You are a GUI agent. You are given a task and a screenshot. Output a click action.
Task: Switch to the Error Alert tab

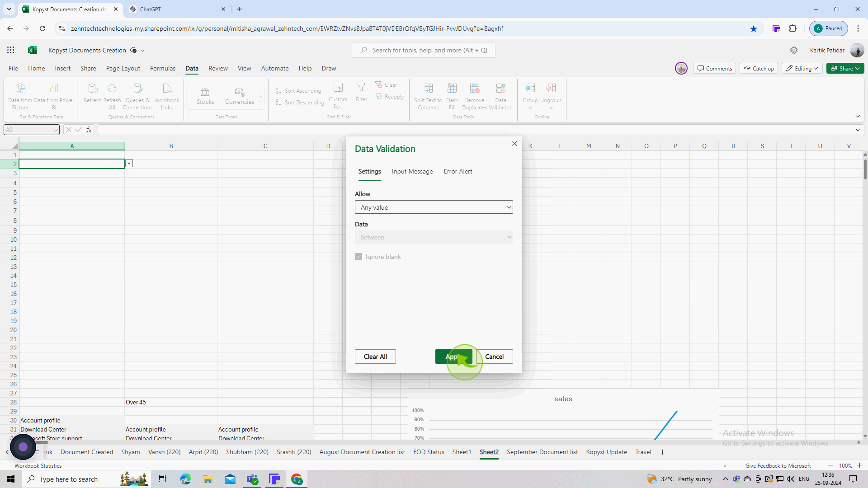458,171
